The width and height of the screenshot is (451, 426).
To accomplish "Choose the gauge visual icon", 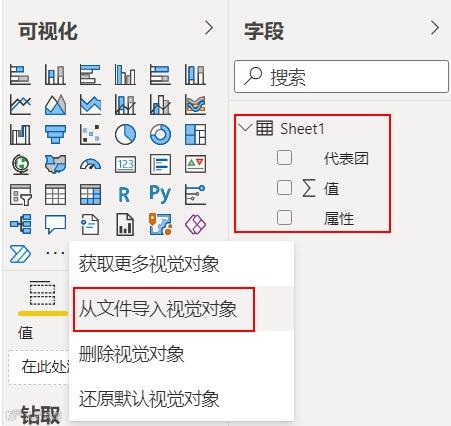I will [x=90, y=164].
